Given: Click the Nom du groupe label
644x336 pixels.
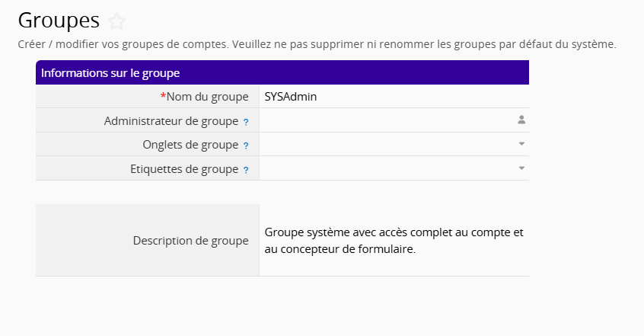Looking at the screenshot, I should point(205,97).
